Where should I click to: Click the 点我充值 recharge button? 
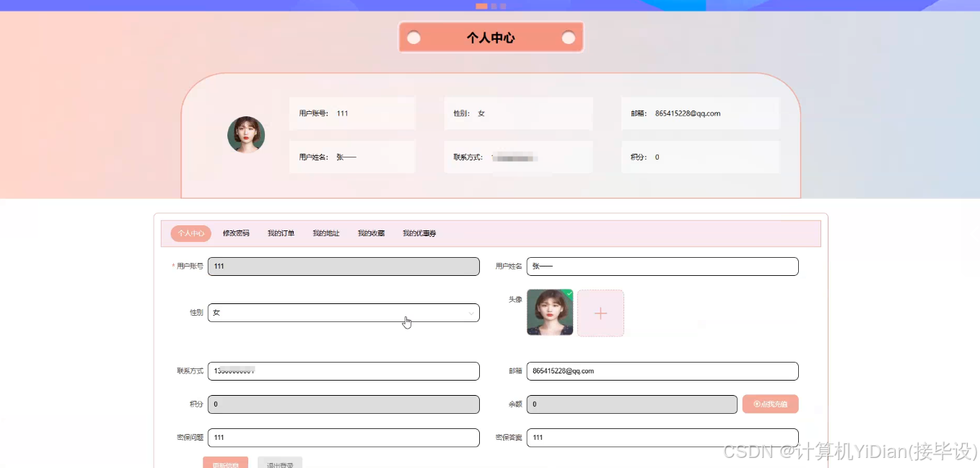click(x=770, y=404)
